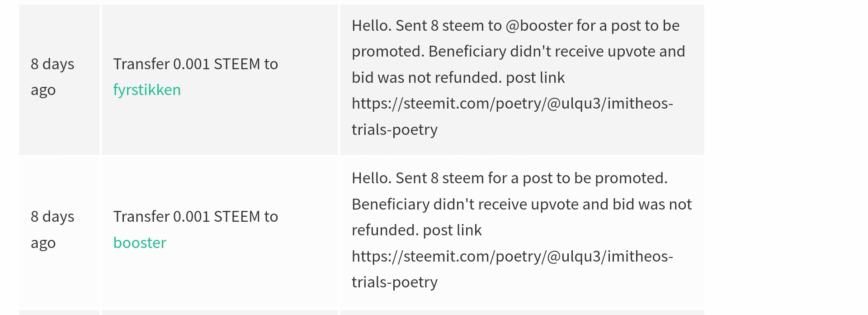Click "Hello" starting the fyrstikken row memo
This screenshot has height=315, width=868.
pos(370,26)
